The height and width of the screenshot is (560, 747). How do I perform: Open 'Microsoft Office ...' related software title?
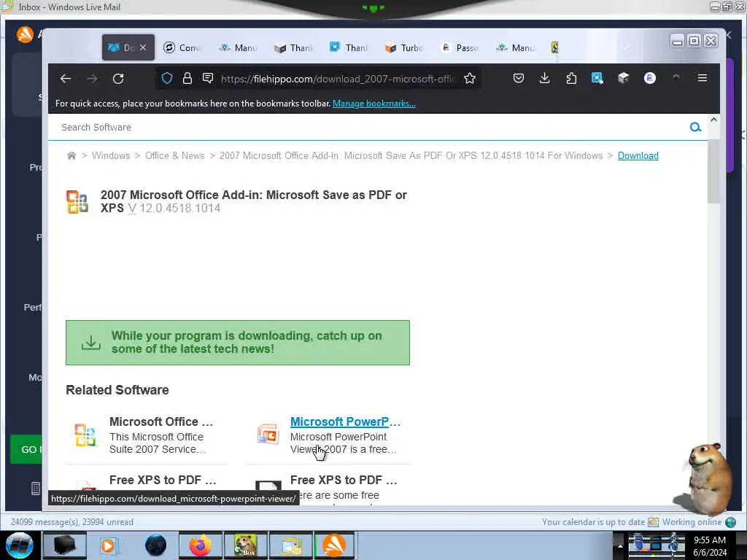tap(161, 421)
